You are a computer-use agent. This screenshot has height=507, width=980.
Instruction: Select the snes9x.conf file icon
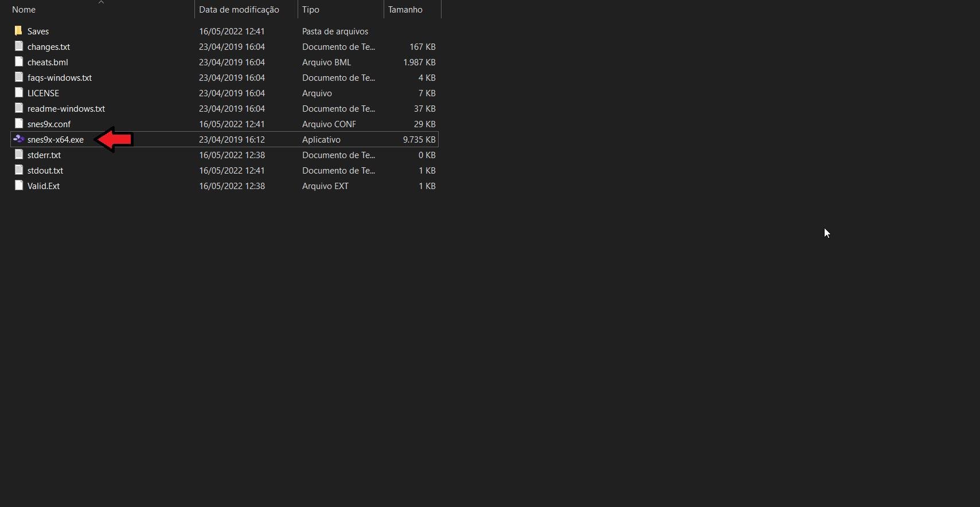(x=18, y=124)
